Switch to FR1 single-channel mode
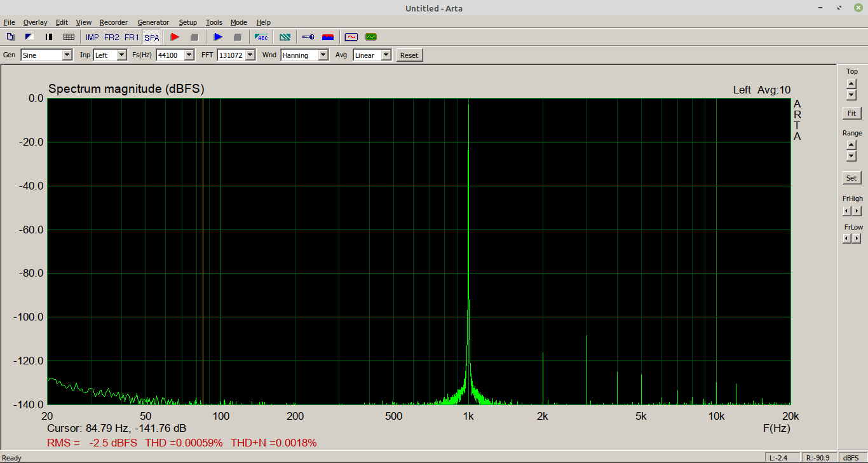The image size is (868, 463). pos(132,38)
